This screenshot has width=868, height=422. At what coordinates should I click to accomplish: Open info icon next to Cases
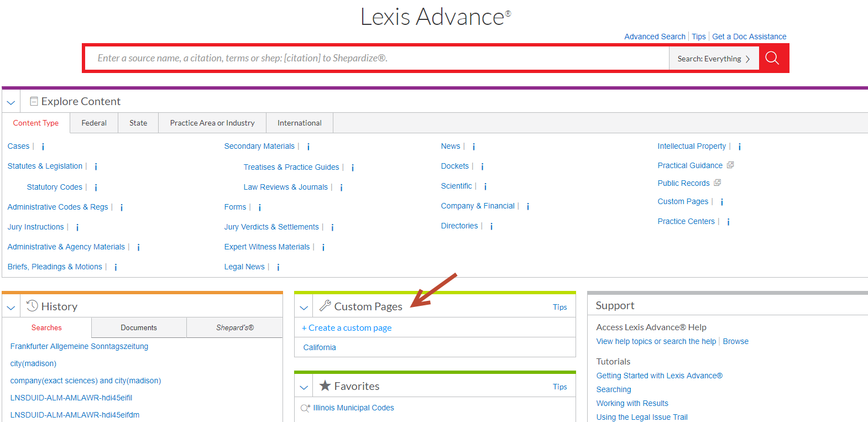coord(43,147)
